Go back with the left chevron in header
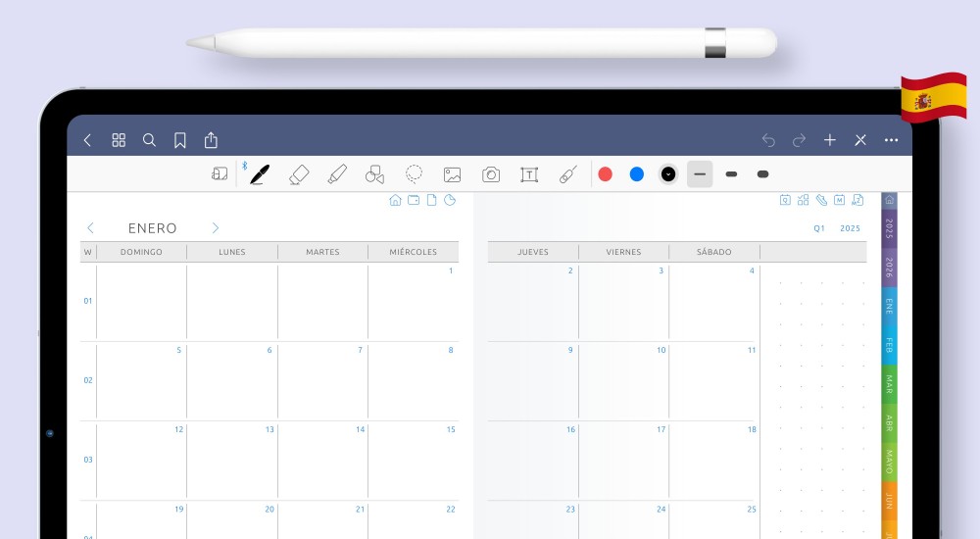 (x=87, y=140)
